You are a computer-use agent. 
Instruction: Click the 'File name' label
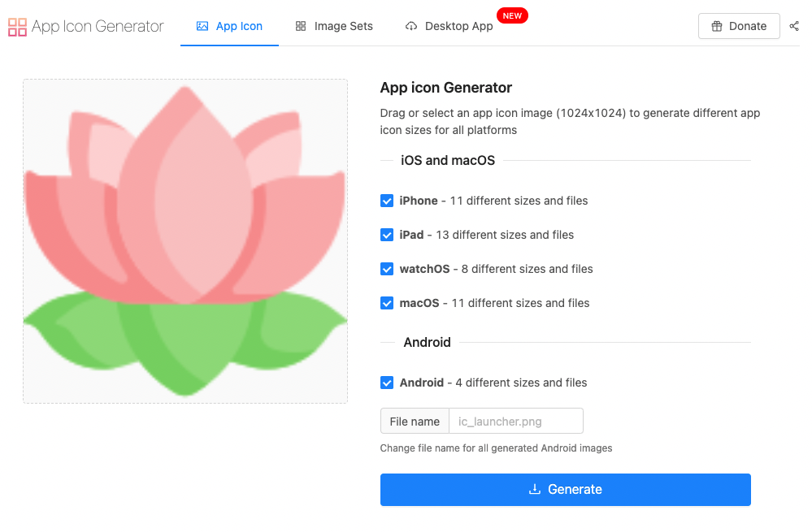click(x=415, y=422)
